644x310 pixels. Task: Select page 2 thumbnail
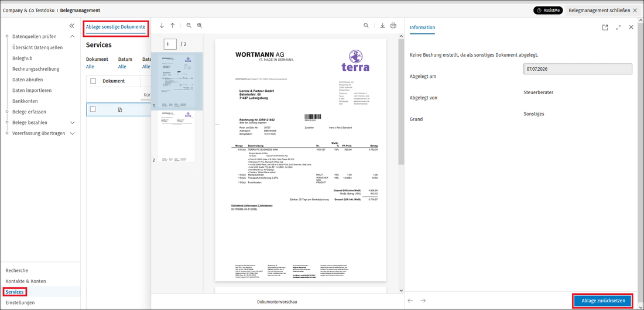177,136
